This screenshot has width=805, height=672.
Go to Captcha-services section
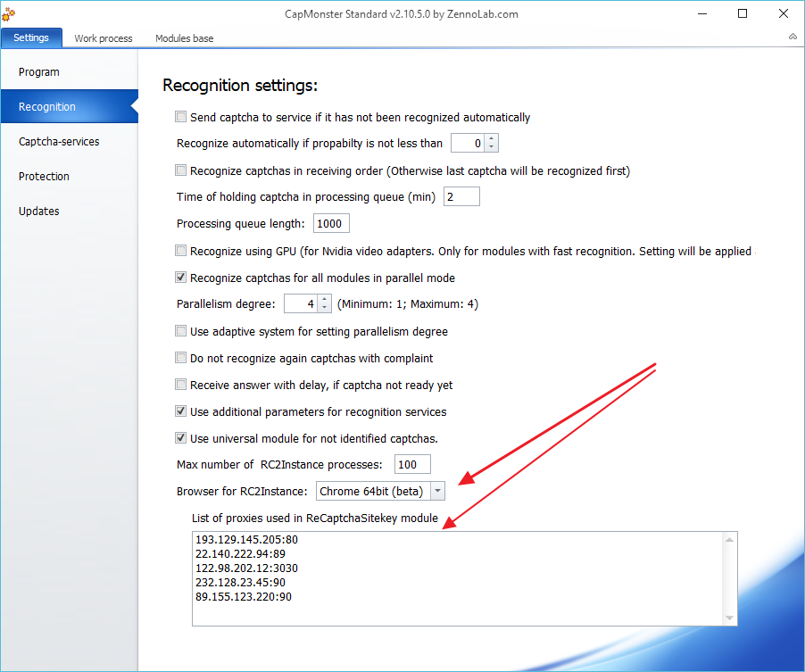70,141
